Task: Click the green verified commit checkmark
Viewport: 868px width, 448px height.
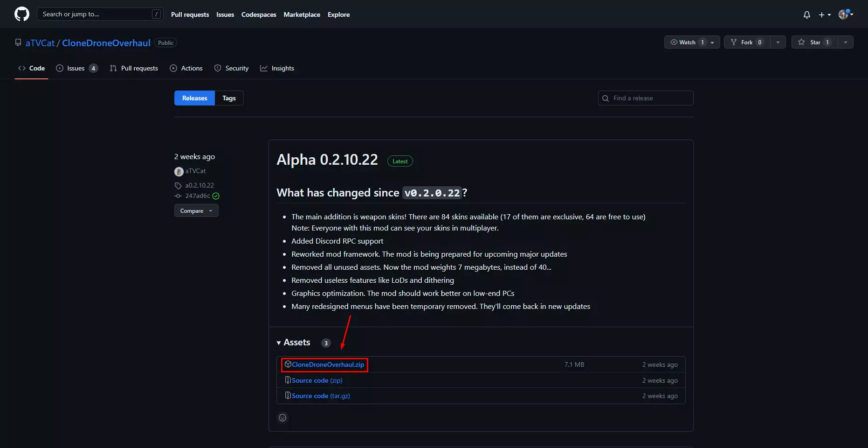Action: pos(216,196)
